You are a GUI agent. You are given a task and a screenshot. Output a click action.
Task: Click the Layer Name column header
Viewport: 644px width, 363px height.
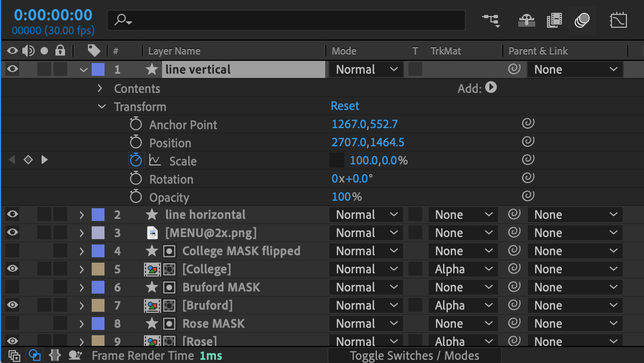pyautogui.click(x=174, y=51)
